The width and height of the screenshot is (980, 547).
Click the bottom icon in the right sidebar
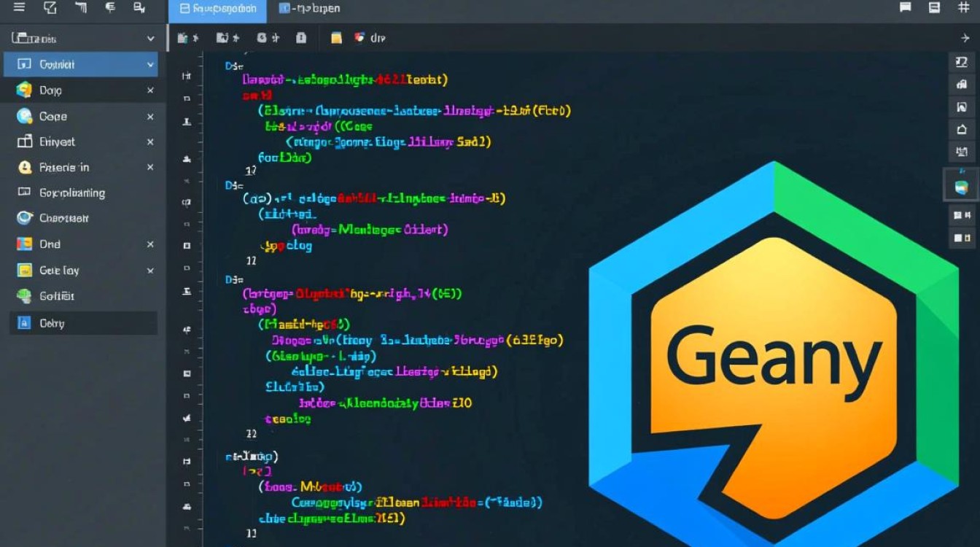(x=961, y=238)
